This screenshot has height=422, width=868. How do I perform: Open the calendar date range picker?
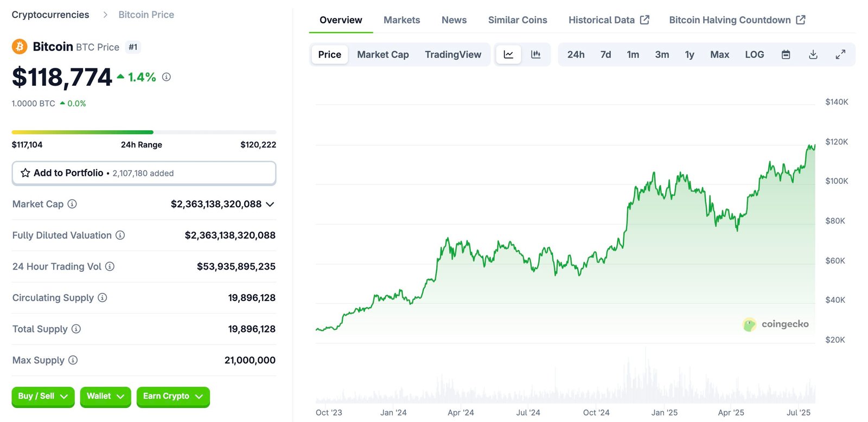click(786, 54)
